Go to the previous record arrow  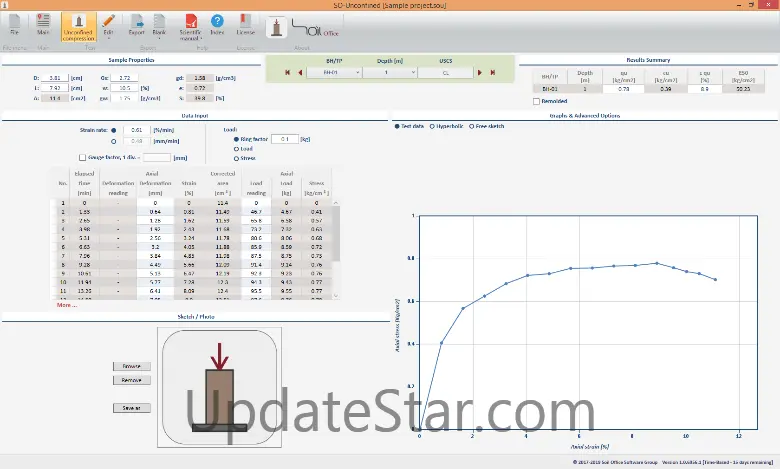point(300,73)
